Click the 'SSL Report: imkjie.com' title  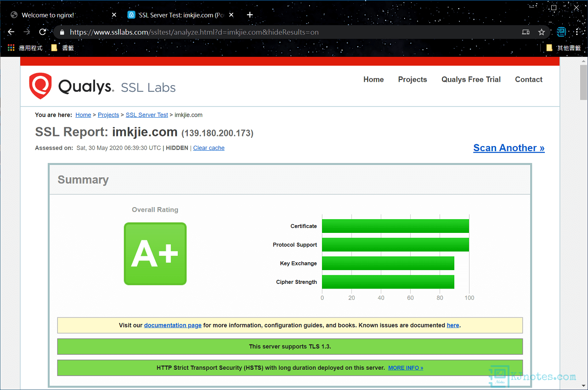coord(106,132)
